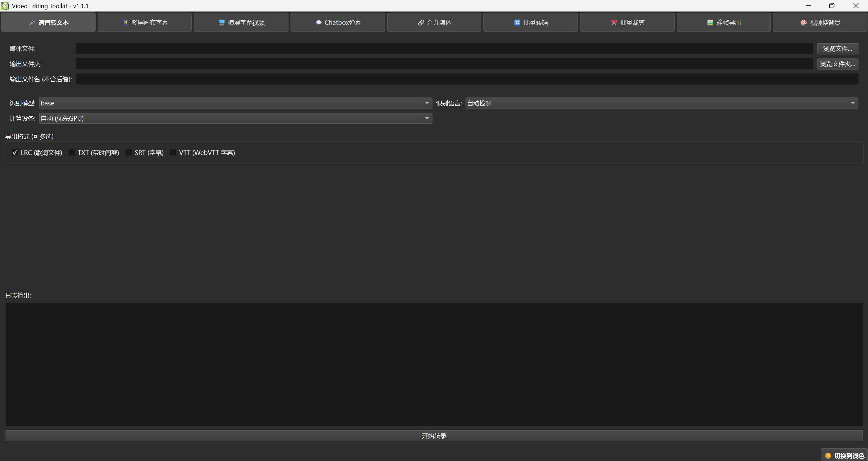Expand the 识别语言 自动检测 dropdown

click(x=661, y=103)
